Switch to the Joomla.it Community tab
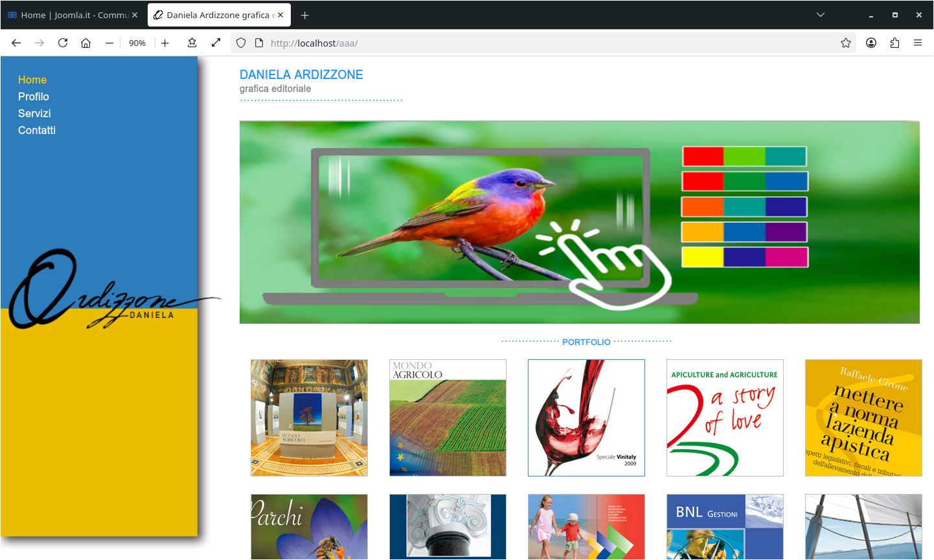Screen dimensions: 934x560 [x=68, y=15]
